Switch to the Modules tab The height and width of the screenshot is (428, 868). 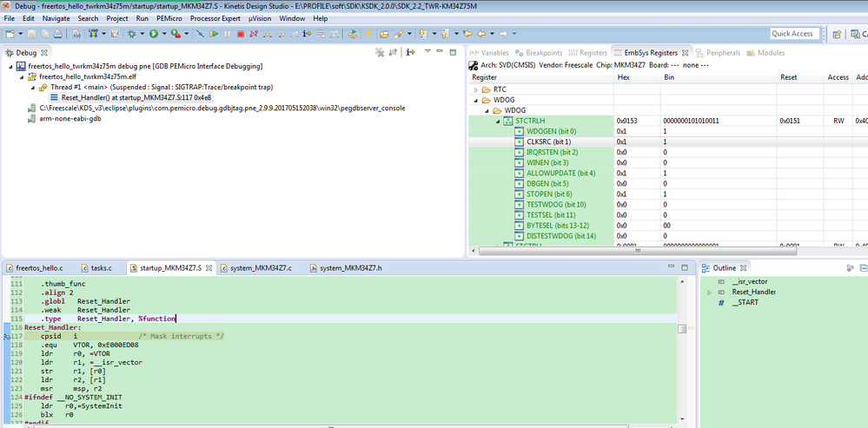pyautogui.click(x=765, y=53)
